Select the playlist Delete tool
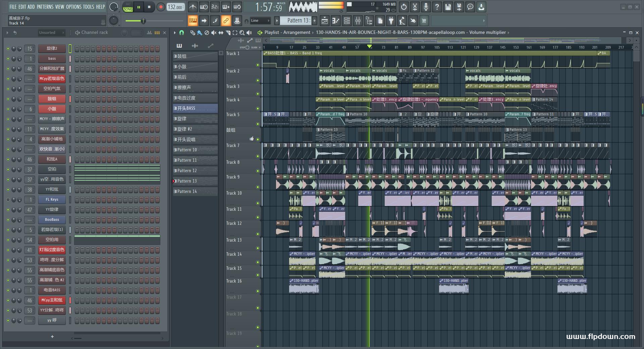 coord(207,33)
